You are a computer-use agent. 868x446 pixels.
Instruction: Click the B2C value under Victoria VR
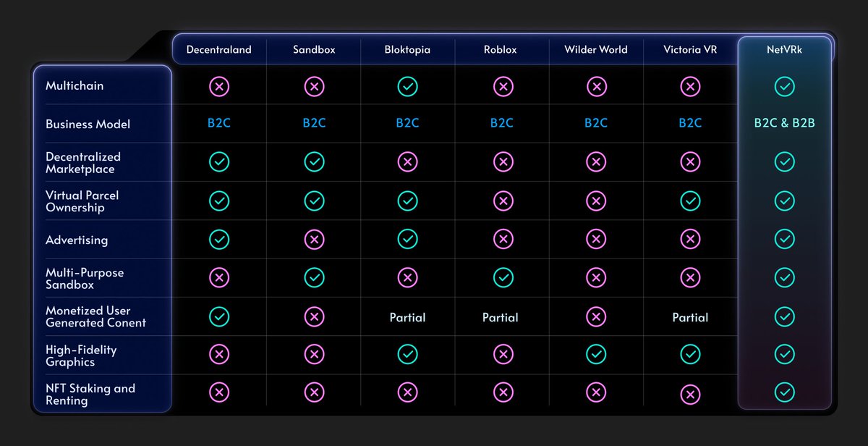point(690,123)
